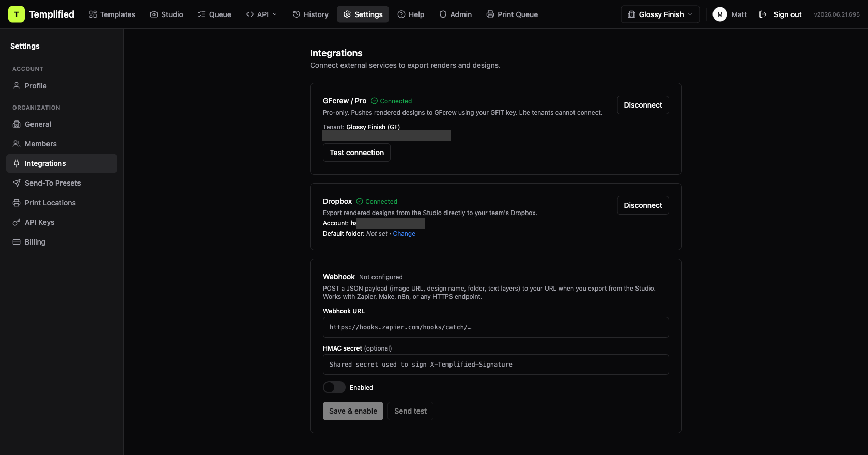The width and height of the screenshot is (868, 455).
Task: Disconnect the GFcrew / Pro integration
Action: 643,105
